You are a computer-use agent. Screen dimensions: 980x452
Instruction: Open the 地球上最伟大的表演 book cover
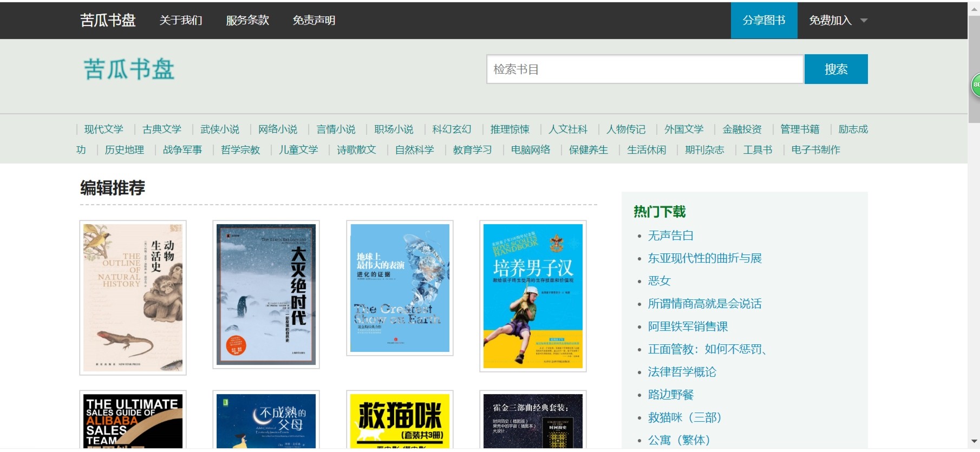point(400,288)
